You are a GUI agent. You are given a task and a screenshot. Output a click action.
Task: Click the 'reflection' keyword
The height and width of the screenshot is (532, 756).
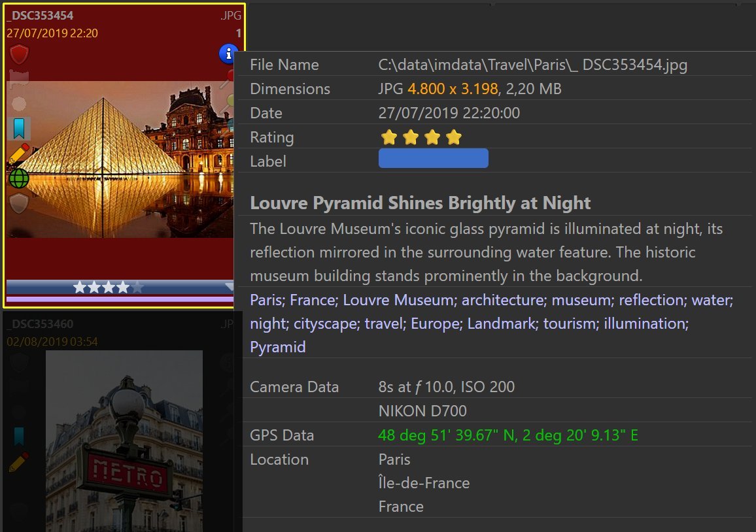[651, 300]
